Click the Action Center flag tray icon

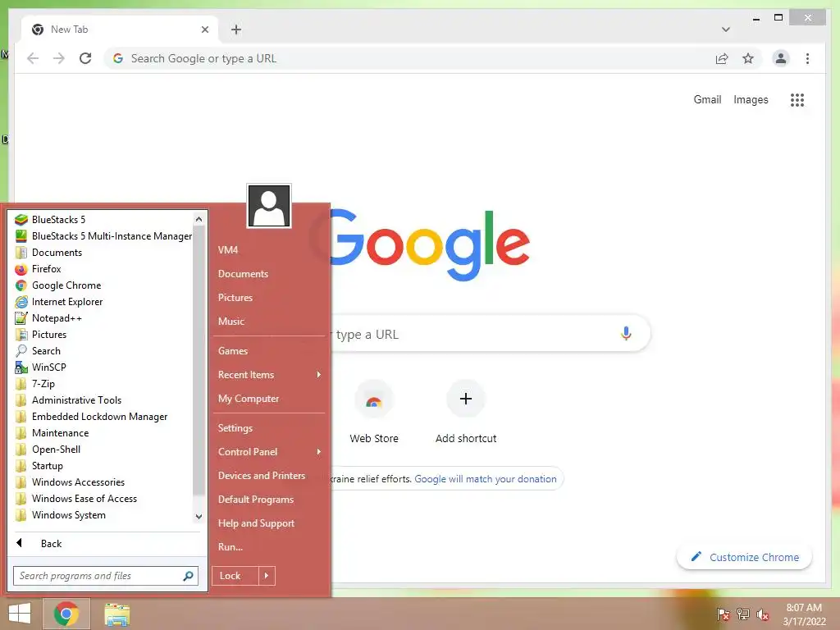point(723,614)
